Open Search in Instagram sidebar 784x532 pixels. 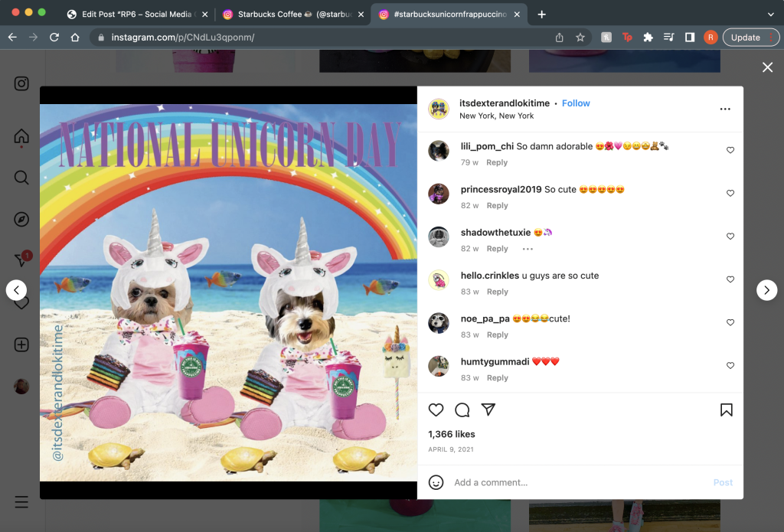point(21,178)
